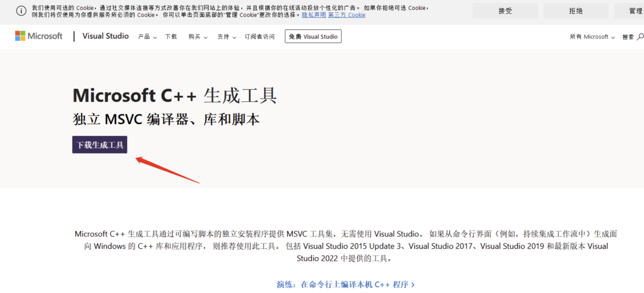The width and height of the screenshot is (644, 293).
Task: Open the 订阅者访问 menu item
Action: click(x=259, y=37)
